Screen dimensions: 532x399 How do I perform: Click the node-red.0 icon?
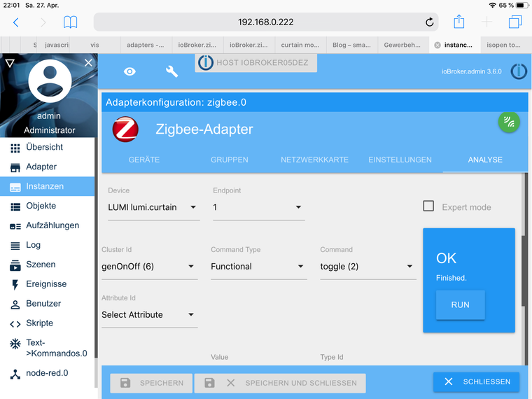[x=15, y=374]
